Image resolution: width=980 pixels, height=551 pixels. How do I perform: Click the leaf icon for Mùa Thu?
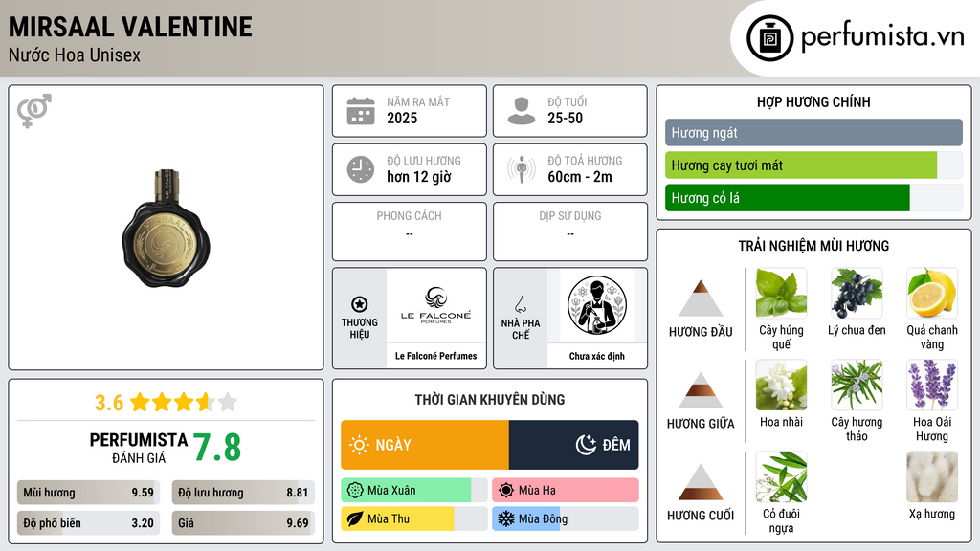coord(355,518)
